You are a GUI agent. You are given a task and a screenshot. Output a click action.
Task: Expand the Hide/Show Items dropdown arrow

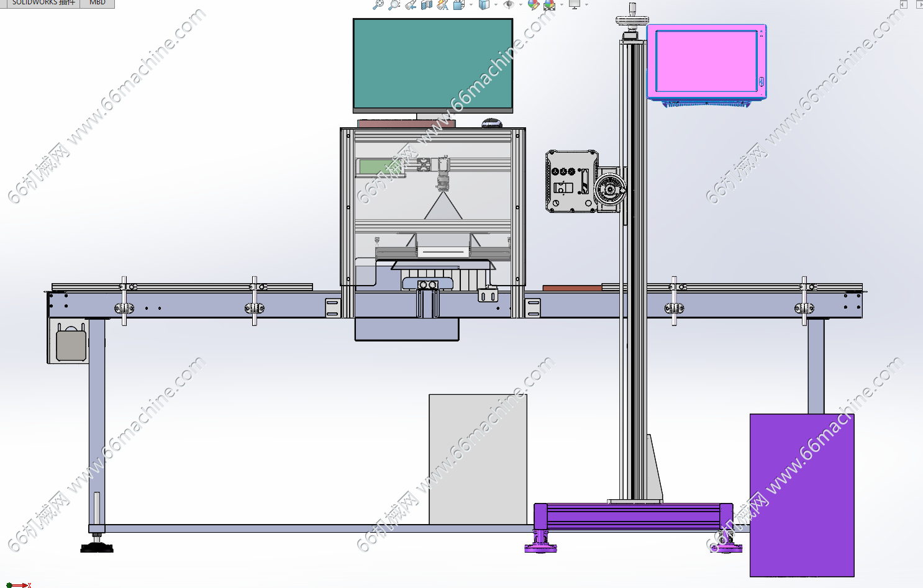(x=521, y=4)
